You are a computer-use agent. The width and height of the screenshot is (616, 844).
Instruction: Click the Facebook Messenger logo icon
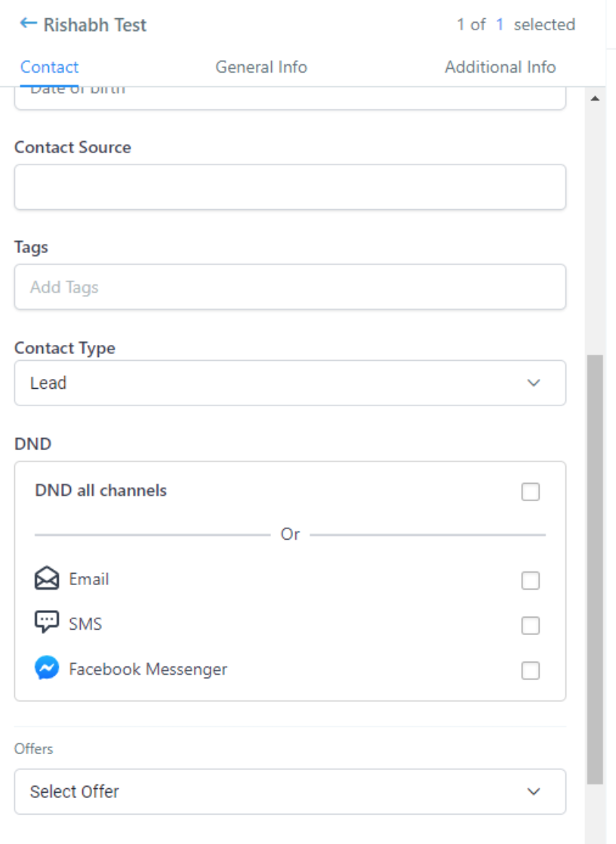point(47,669)
